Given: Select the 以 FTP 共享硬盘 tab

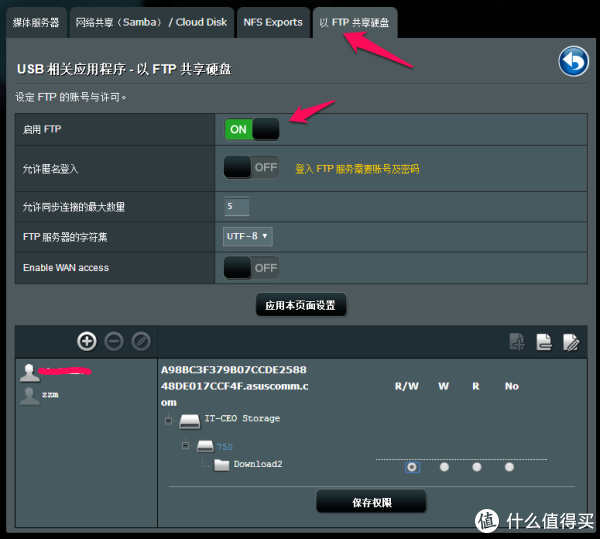Looking at the screenshot, I should pos(354,23).
